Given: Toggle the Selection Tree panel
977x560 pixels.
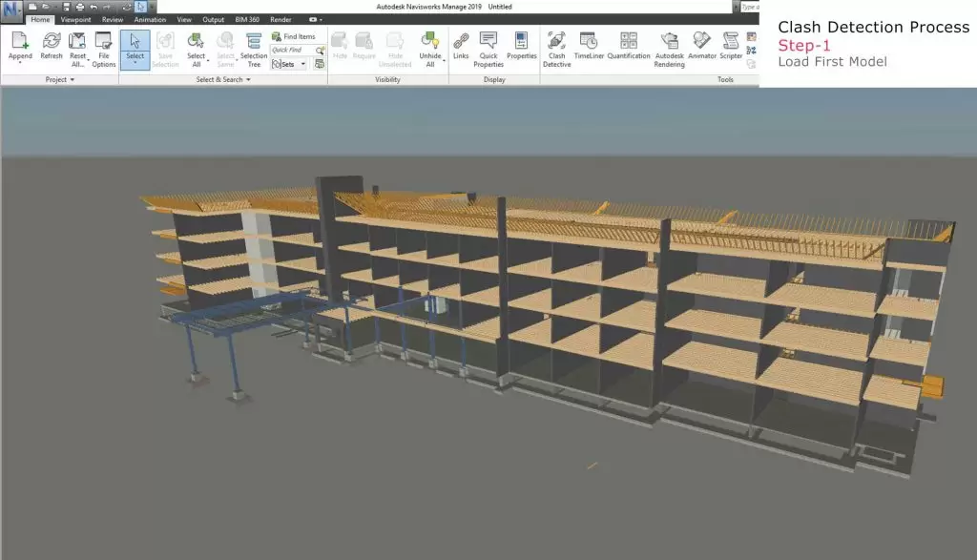Looking at the screenshot, I should pyautogui.click(x=254, y=48).
